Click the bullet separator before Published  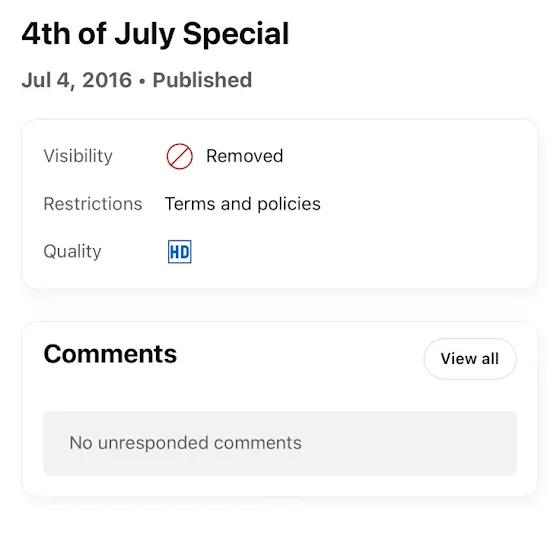142,81
